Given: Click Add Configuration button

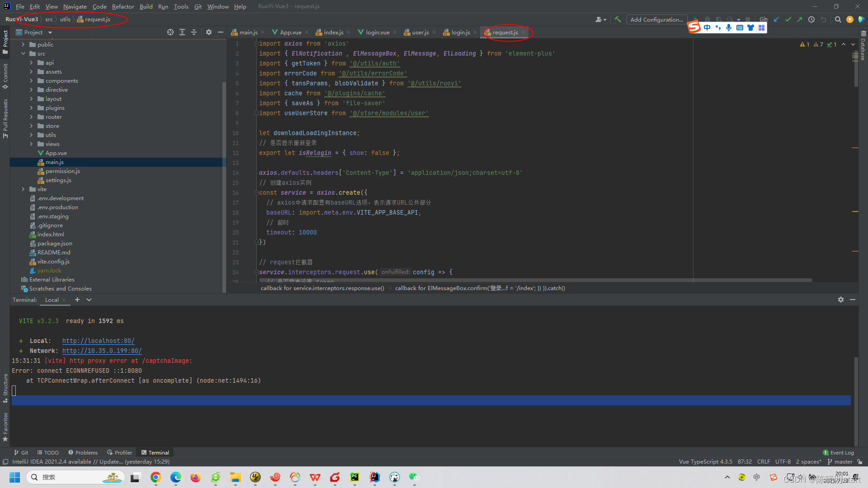Looking at the screenshot, I should 656,19.
